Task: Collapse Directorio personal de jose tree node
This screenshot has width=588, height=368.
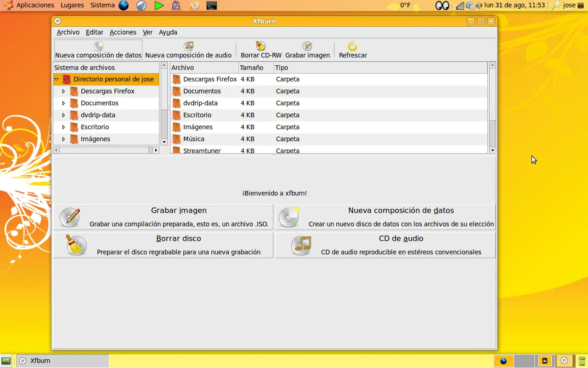Action: pyautogui.click(x=57, y=79)
